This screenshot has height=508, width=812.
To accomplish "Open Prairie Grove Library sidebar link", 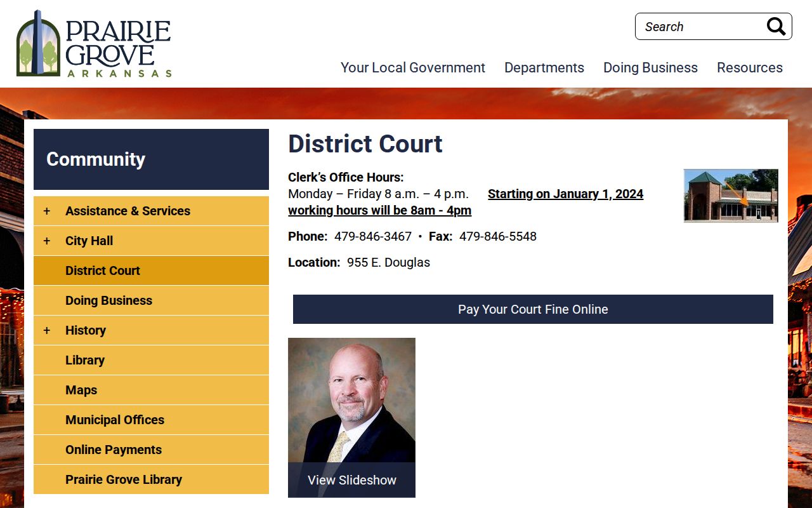I will pos(151,479).
